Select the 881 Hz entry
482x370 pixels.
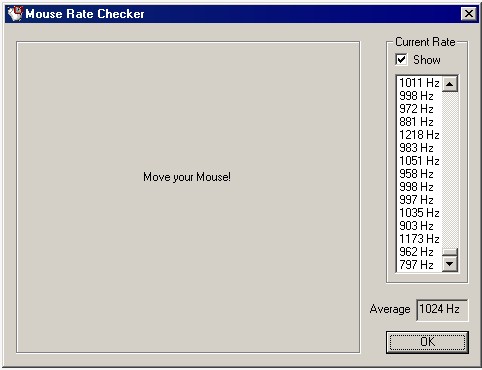[x=419, y=122]
